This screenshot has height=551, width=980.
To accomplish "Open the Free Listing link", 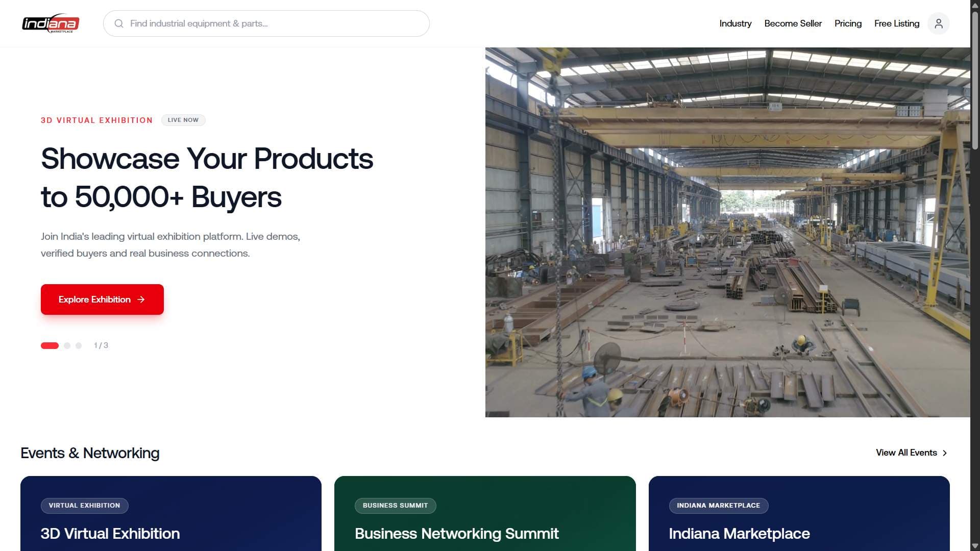I will point(896,23).
